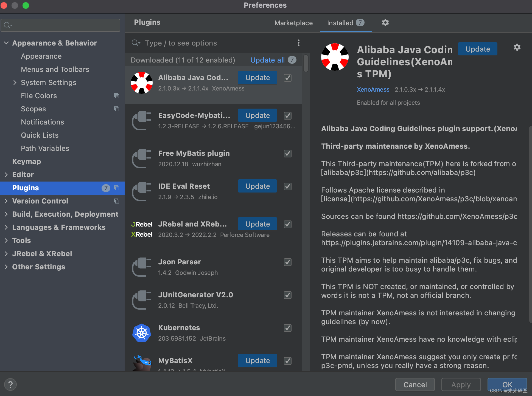Open the Alibaba plugin detail gear menu
This screenshot has width=532, height=396.
[517, 47]
